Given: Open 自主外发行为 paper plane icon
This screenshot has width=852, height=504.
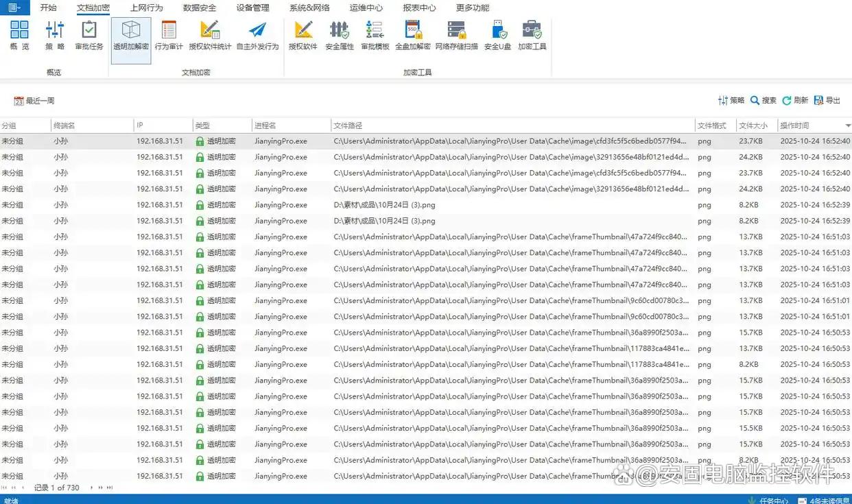Looking at the screenshot, I should (257, 35).
